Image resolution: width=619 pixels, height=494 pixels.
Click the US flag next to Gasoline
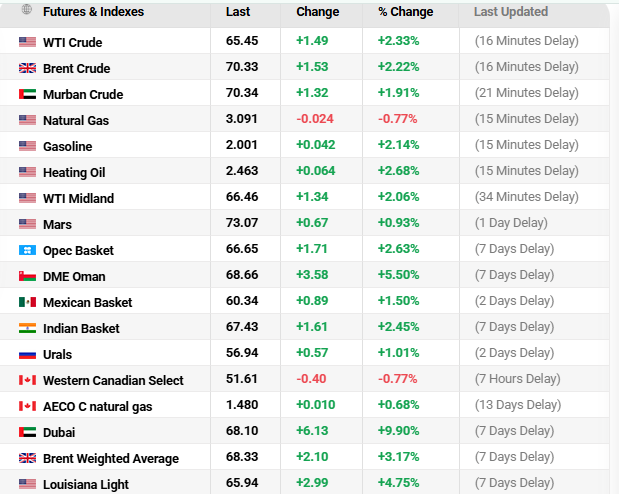27,146
